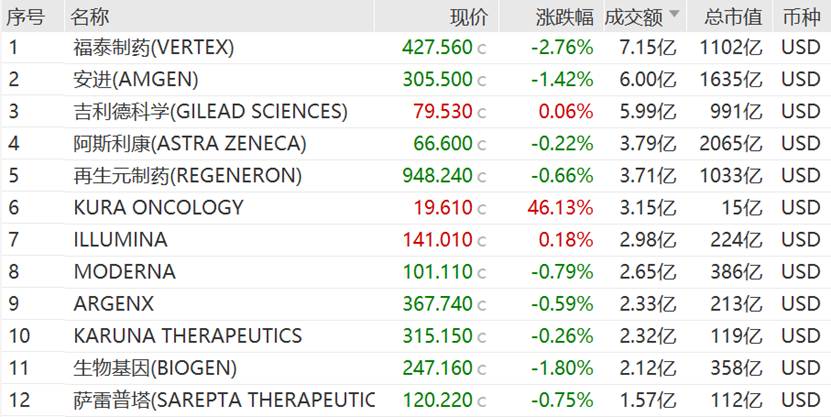Viewport: 831px width, 417px height.
Task: Sort by the 现价 column header
Action: 468,16
